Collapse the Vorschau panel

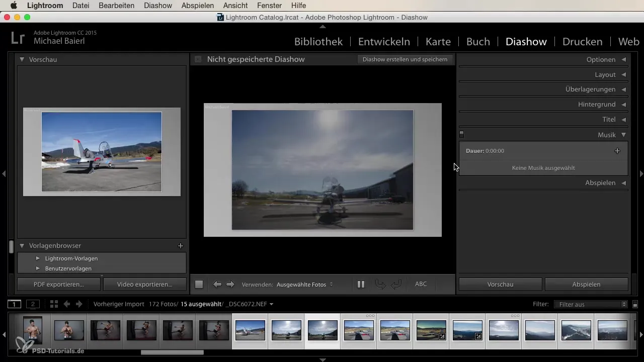[x=22, y=59]
